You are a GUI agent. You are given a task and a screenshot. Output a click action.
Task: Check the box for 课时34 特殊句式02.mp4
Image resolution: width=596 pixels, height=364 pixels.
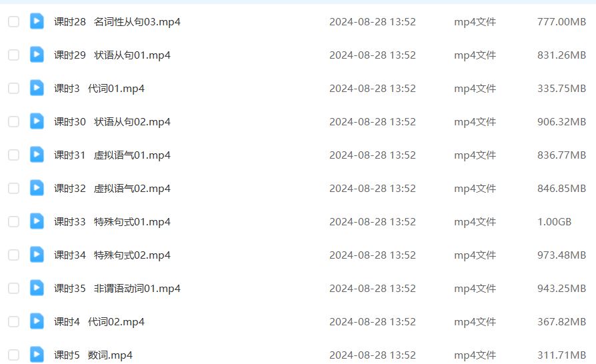pos(14,255)
